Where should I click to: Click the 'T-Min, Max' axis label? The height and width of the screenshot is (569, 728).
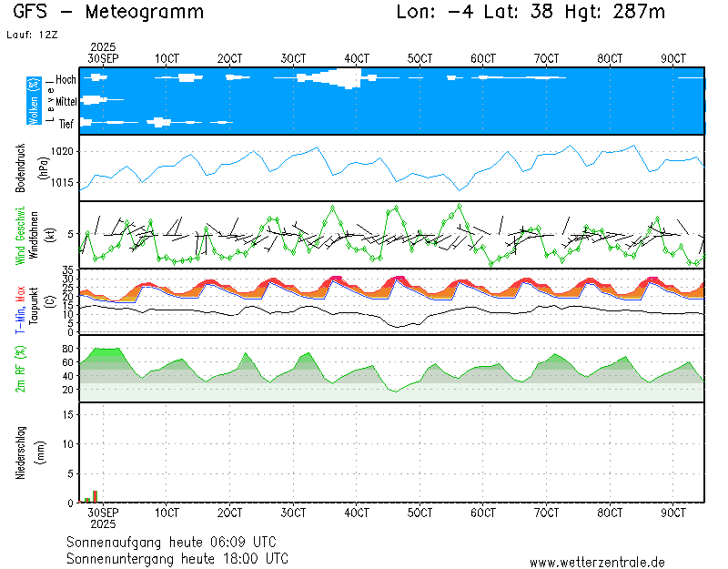[20, 310]
